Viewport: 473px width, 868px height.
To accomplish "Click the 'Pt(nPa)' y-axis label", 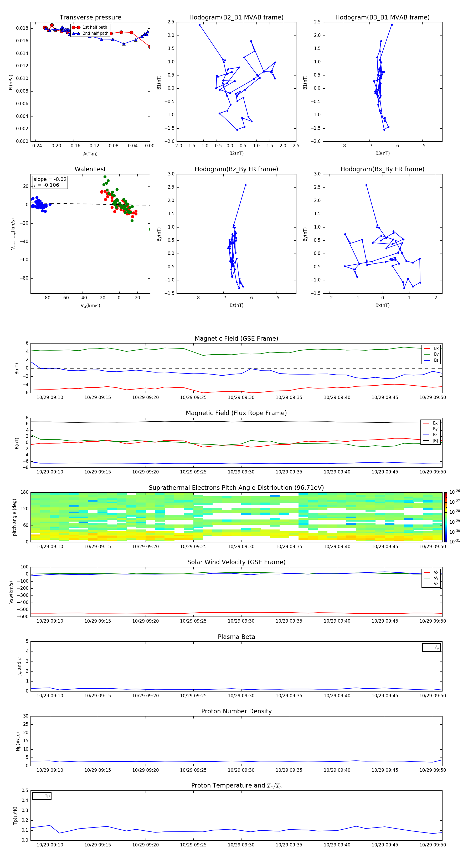I will click(x=11, y=82).
